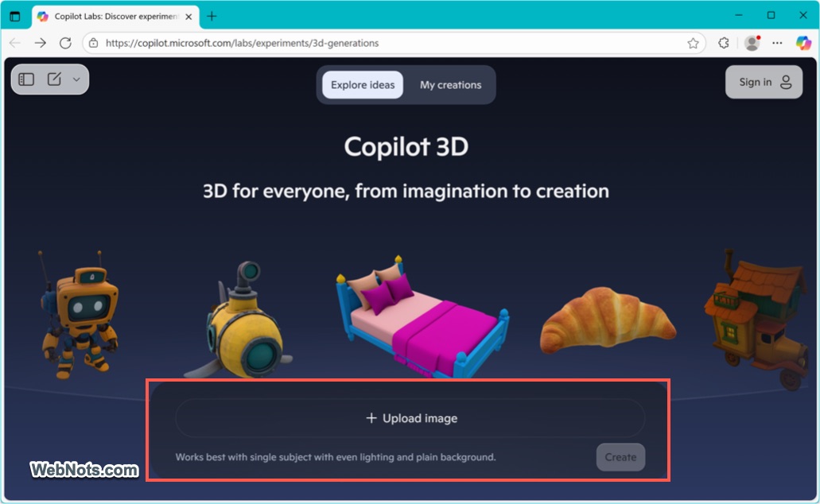Go forward with browser forward arrow
The image size is (820, 504).
click(x=41, y=43)
